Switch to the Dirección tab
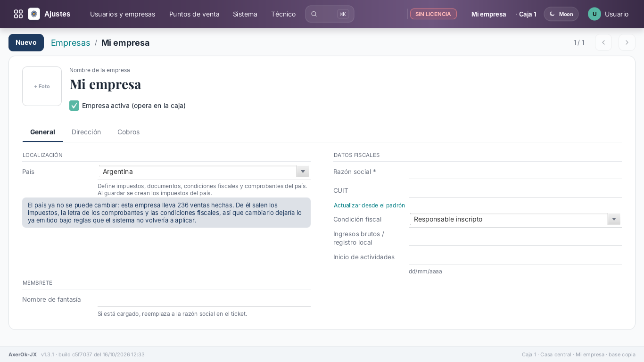644x362 pixels. (86, 132)
